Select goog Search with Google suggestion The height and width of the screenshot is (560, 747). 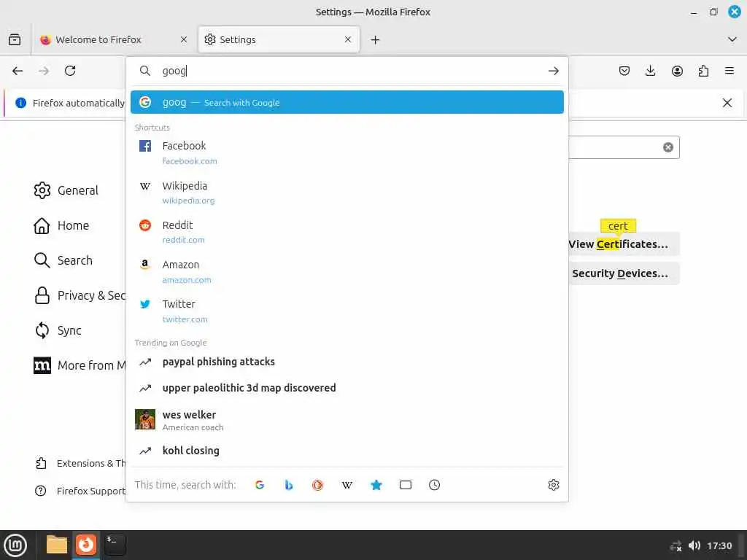pos(347,102)
